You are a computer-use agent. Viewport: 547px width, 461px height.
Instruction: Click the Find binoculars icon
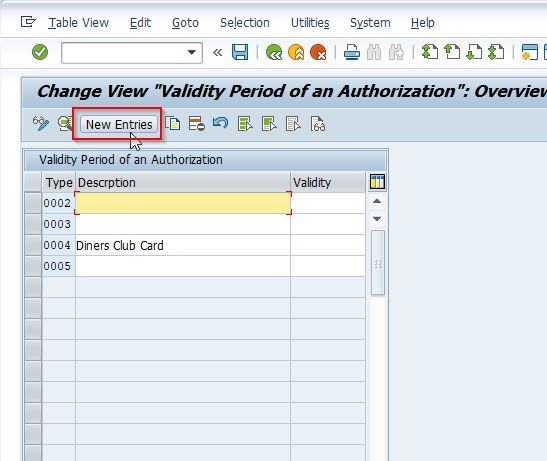(x=374, y=52)
